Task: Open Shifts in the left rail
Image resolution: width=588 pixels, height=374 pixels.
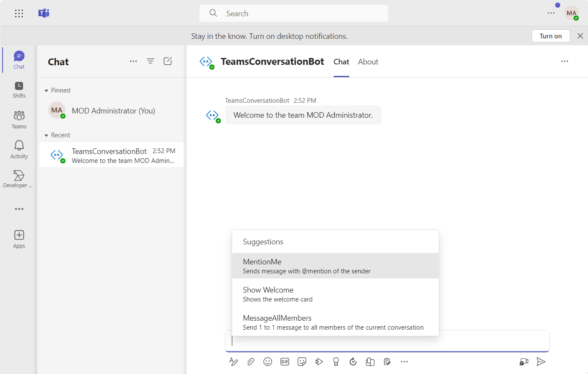Action: 19,90
